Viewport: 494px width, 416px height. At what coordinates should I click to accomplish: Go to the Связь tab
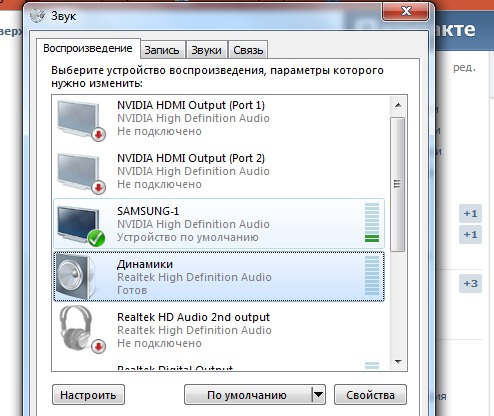point(248,50)
